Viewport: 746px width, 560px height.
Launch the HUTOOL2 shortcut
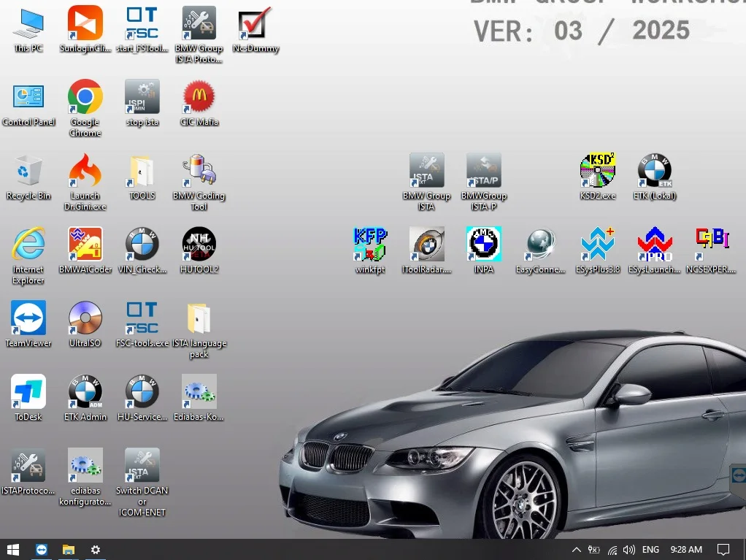(x=199, y=245)
